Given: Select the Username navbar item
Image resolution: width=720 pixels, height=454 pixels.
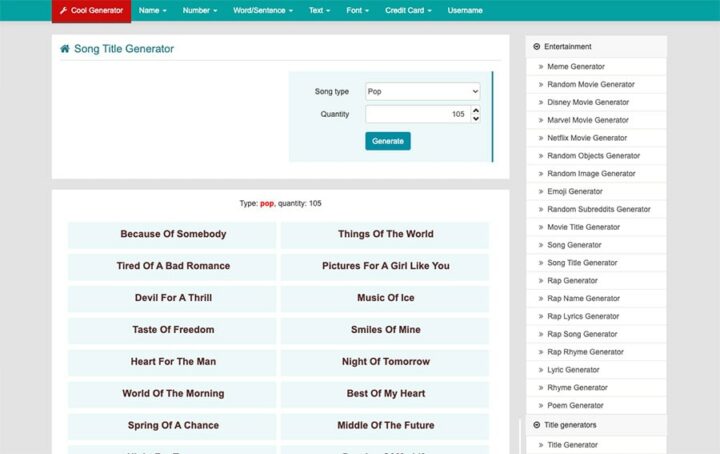Looking at the screenshot, I should pos(464,11).
